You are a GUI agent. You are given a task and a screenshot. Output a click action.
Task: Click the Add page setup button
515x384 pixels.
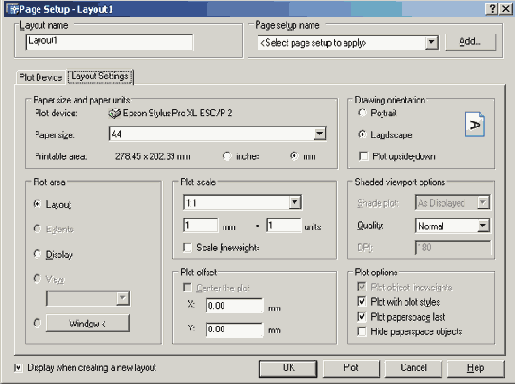click(x=470, y=42)
